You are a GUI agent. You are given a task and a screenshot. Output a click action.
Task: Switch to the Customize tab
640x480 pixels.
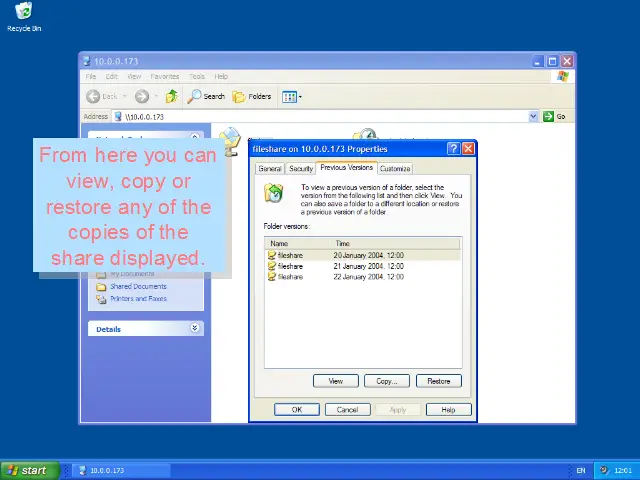(395, 169)
